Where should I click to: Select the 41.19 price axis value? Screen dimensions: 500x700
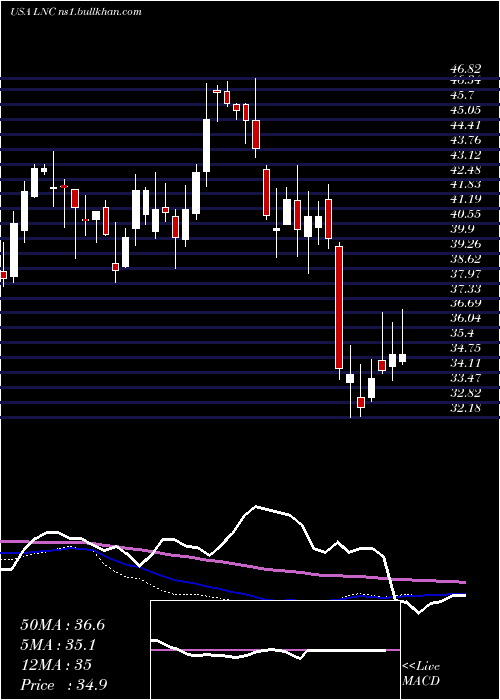pos(466,199)
